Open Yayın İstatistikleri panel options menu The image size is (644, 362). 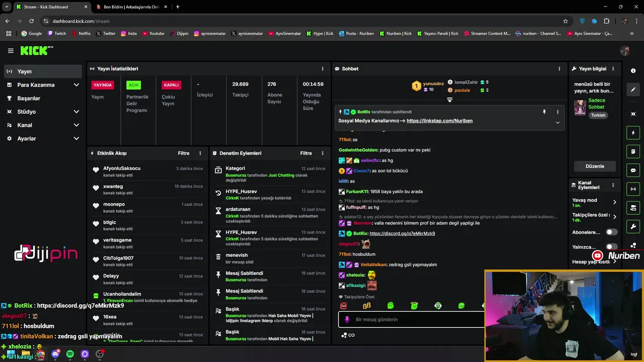point(323,69)
